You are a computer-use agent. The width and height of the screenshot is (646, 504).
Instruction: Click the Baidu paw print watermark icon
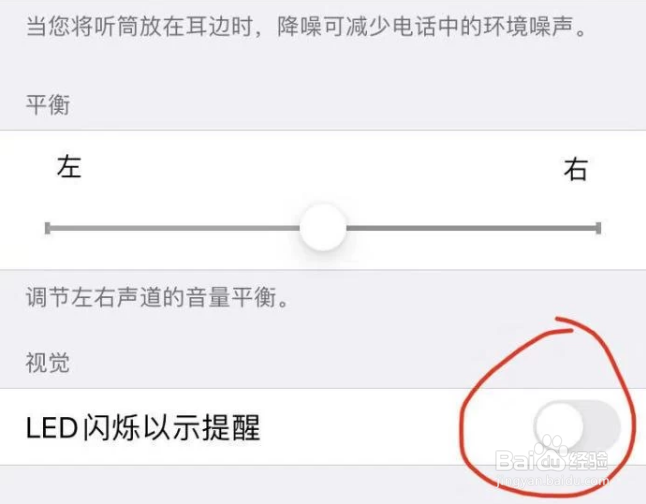point(551,450)
